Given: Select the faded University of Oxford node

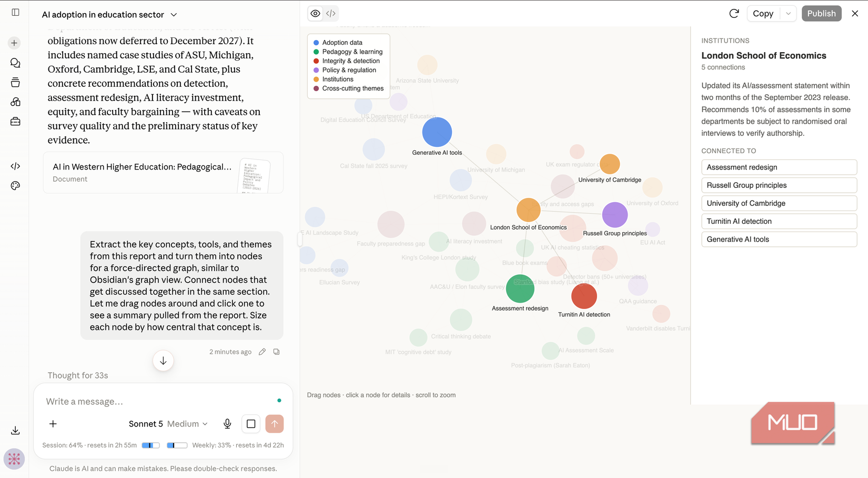Looking at the screenshot, I should [x=652, y=187].
